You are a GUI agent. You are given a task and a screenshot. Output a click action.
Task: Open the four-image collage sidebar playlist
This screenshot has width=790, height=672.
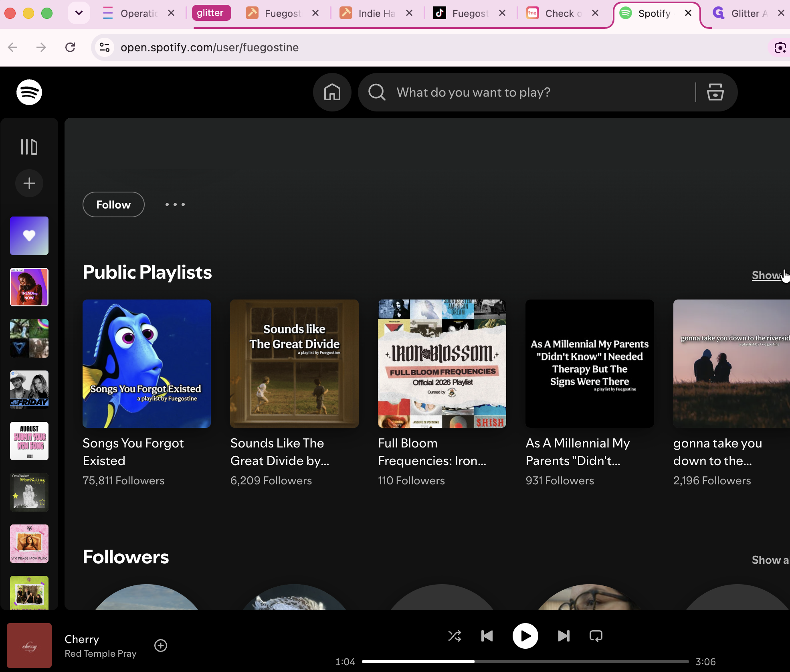[x=29, y=338]
